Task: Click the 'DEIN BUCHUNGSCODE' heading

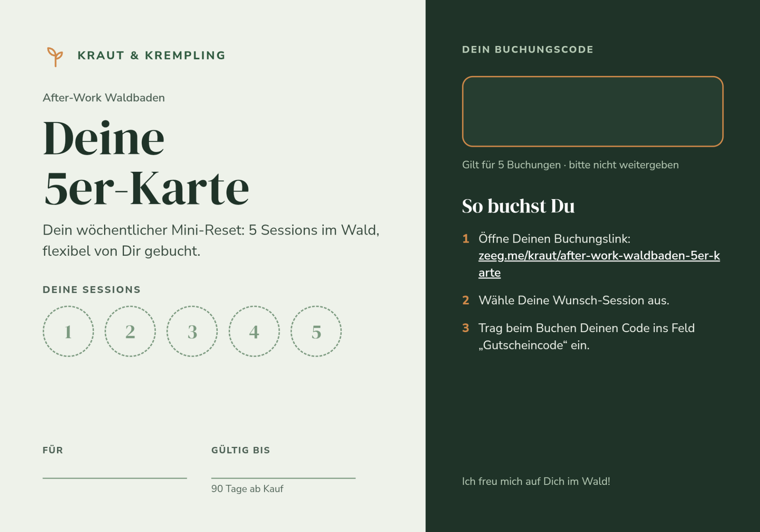Action: tap(528, 49)
